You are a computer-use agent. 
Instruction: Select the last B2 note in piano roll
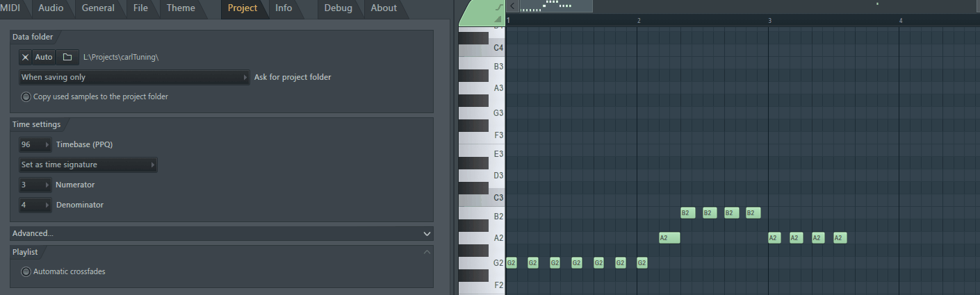753,213
